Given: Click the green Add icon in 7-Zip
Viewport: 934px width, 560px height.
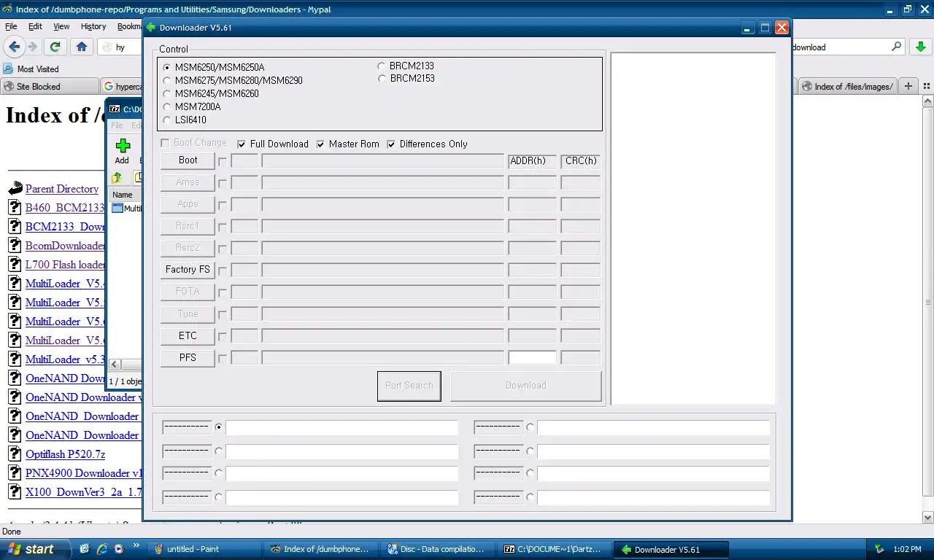Looking at the screenshot, I should (x=123, y=146).
